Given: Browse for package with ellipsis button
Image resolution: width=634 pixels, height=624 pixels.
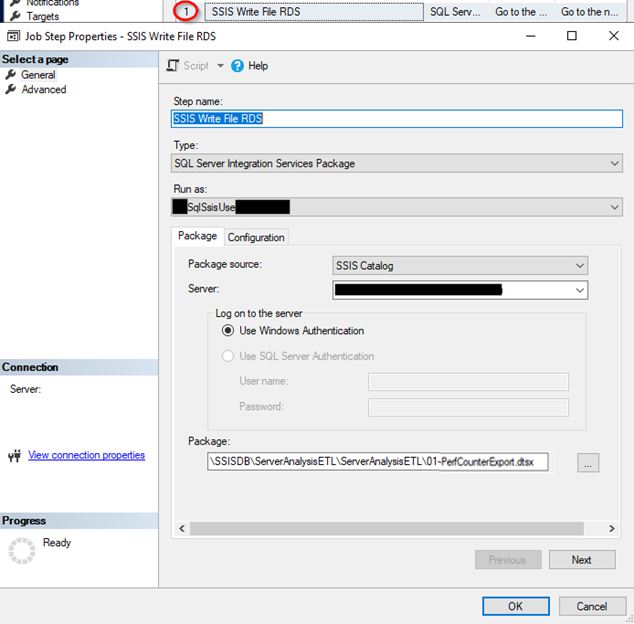Looking at the screenshot, I should pyautogui.click(x=588, y=463).
